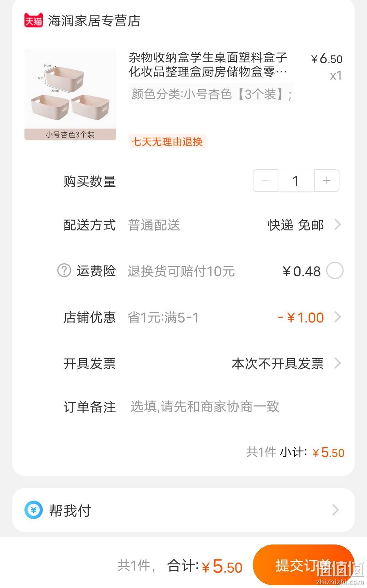Tap the quantity number field
This screenshot has width=367, height=588.
pyautogui.click(x=296, y=180)
